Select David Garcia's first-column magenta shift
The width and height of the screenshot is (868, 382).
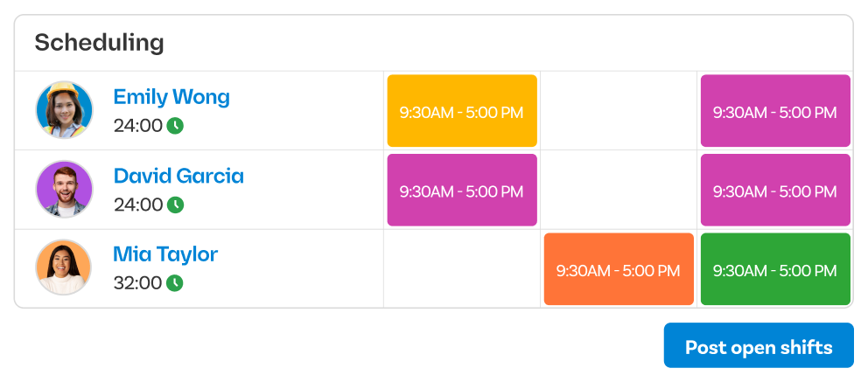(x=462, y=190)
